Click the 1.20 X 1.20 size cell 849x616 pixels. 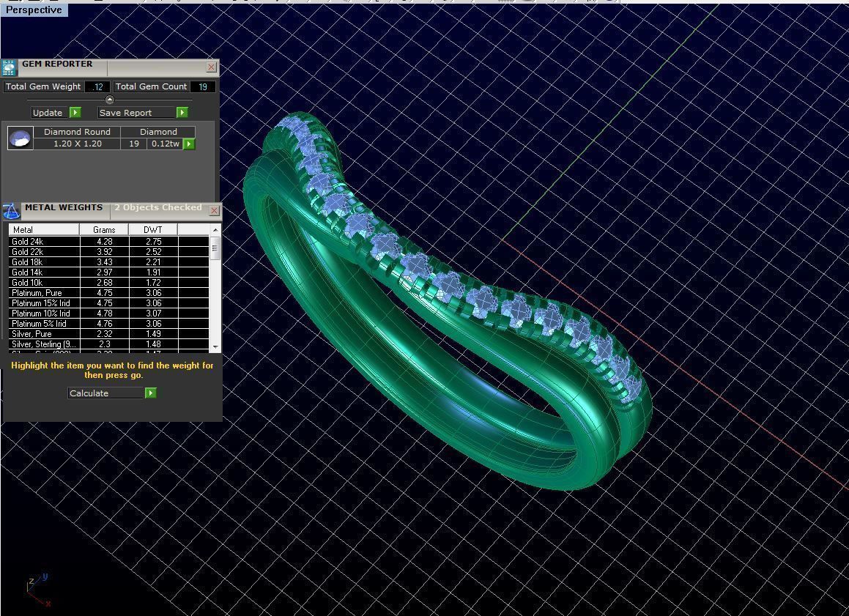[77, 144]
